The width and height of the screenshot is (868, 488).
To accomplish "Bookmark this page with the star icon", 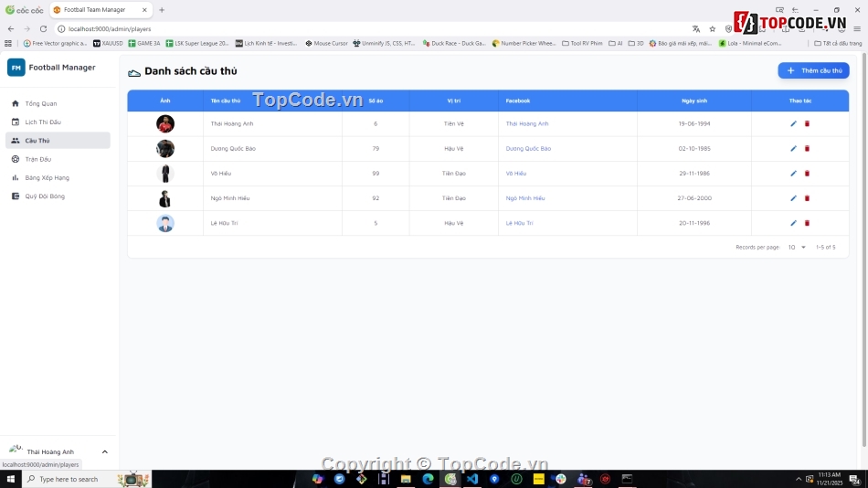I will coord(713,29).
